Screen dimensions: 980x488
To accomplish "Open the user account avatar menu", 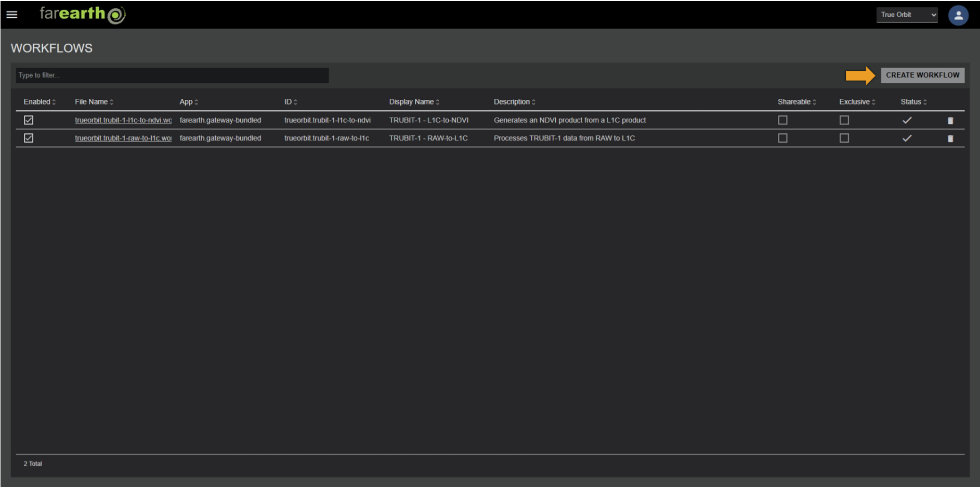I will tap(958, 15).
